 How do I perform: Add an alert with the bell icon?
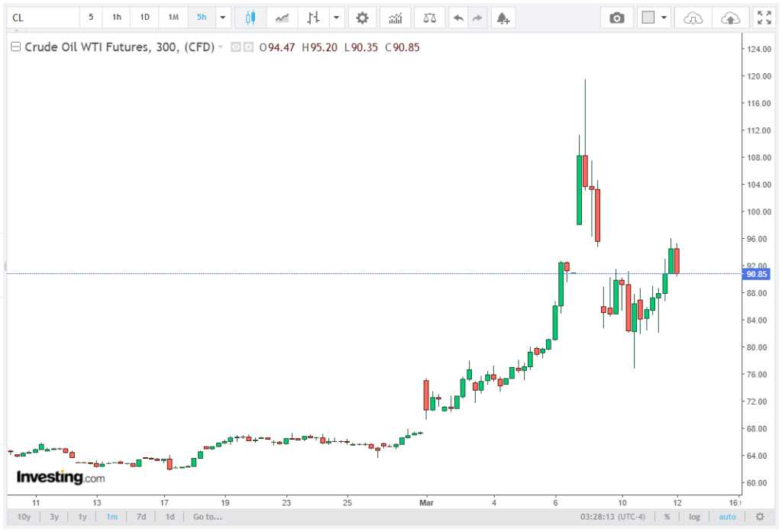tap(502, 17)
